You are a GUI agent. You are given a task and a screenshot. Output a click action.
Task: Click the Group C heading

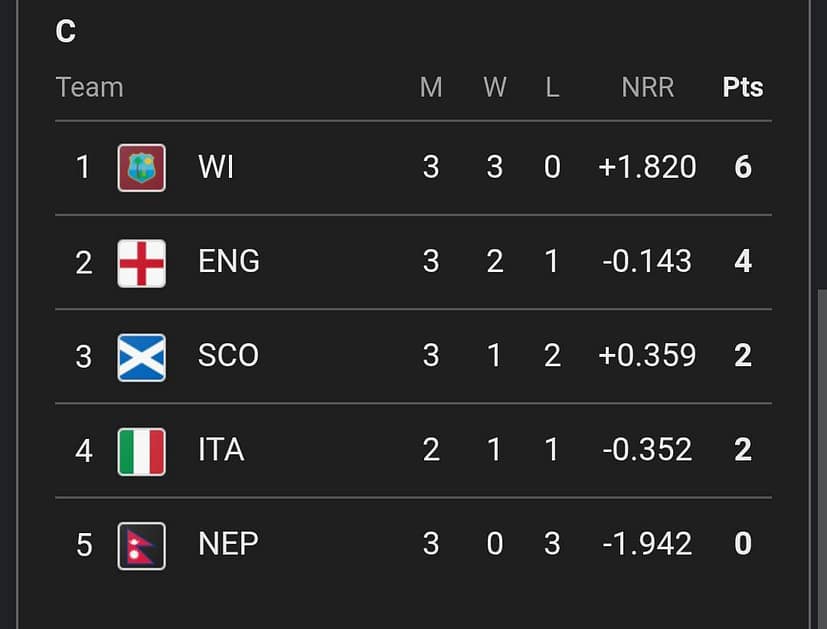tap(66, 32)
